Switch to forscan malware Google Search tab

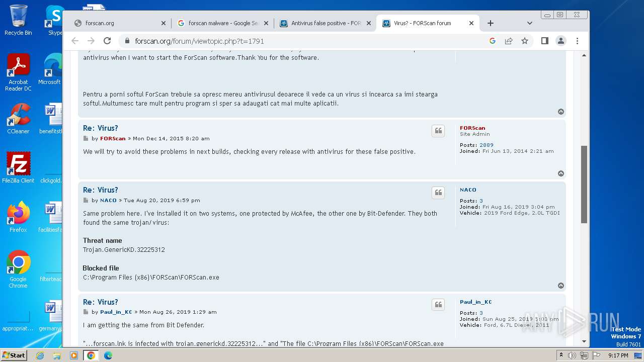pyautogui.click(x=223, y=23)
